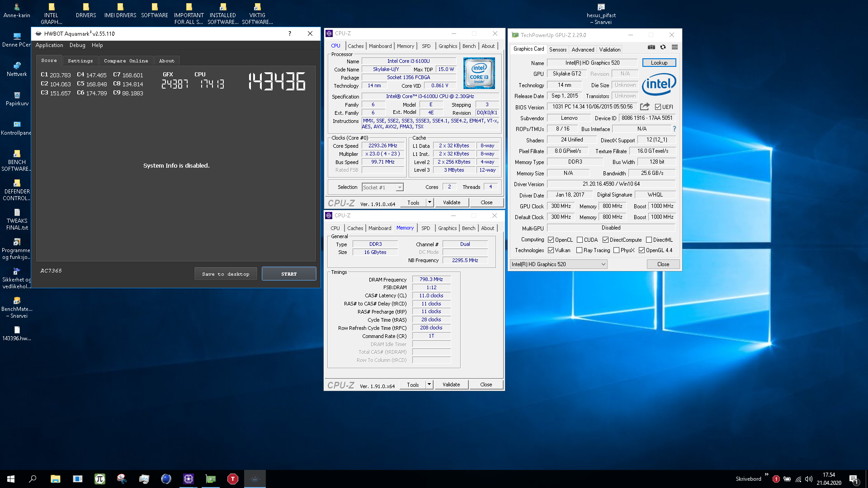The image size is (868, 488).
Task: Open the BenchMate shortcut on desktop
Action: click(17, 307)
